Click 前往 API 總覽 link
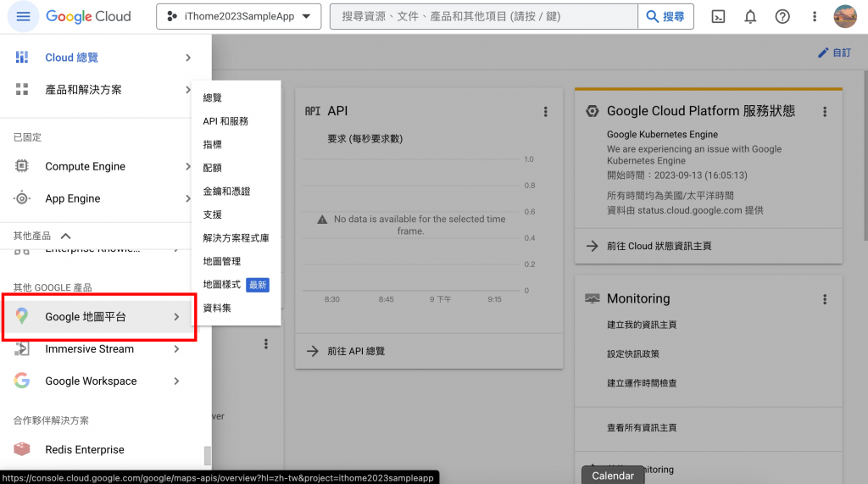Screen dimensions: 868x484 (x=356, y=351)
